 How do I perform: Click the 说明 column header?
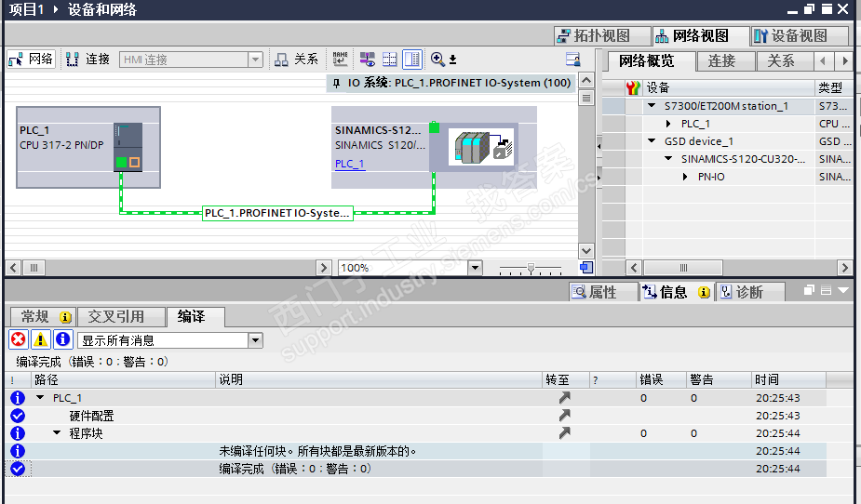point(379,379)
